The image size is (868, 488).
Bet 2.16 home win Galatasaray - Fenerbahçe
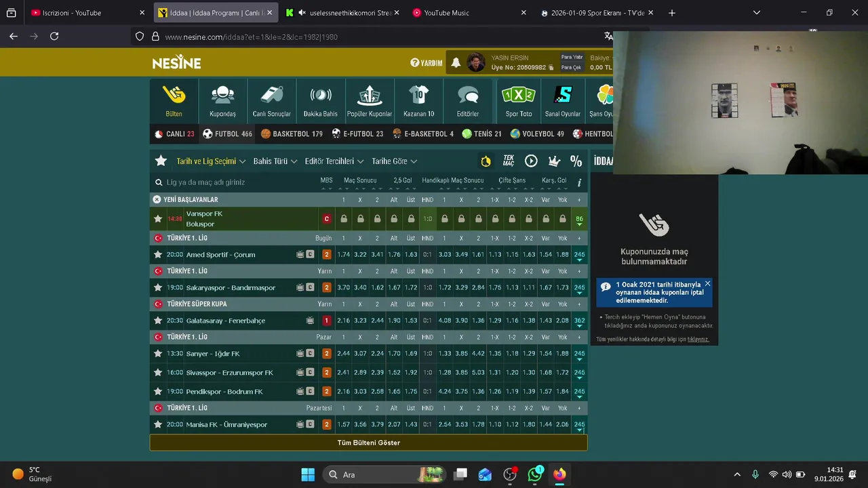tap(343, 321)
